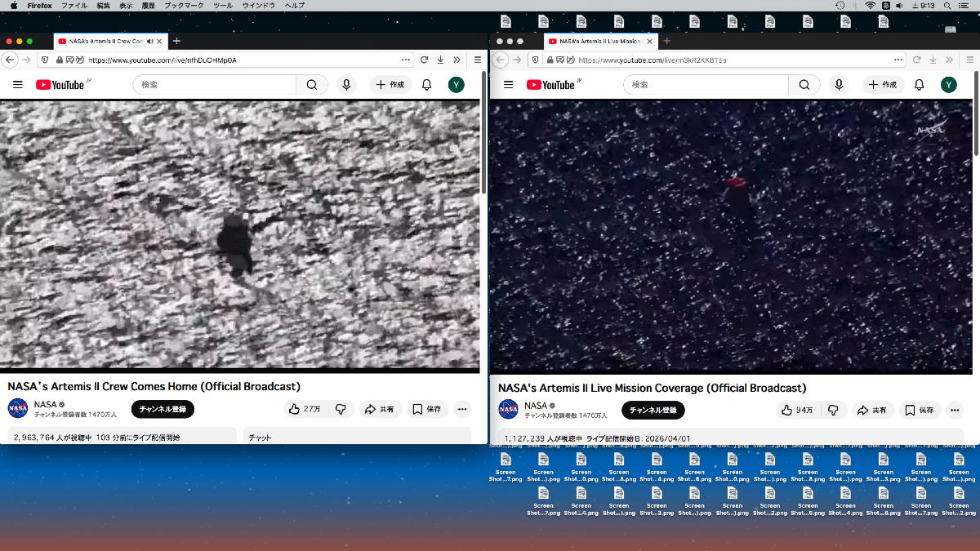Open Wi-Fi status in macOS menu bar
980x551 pixels.
click(x=871, y=5)
